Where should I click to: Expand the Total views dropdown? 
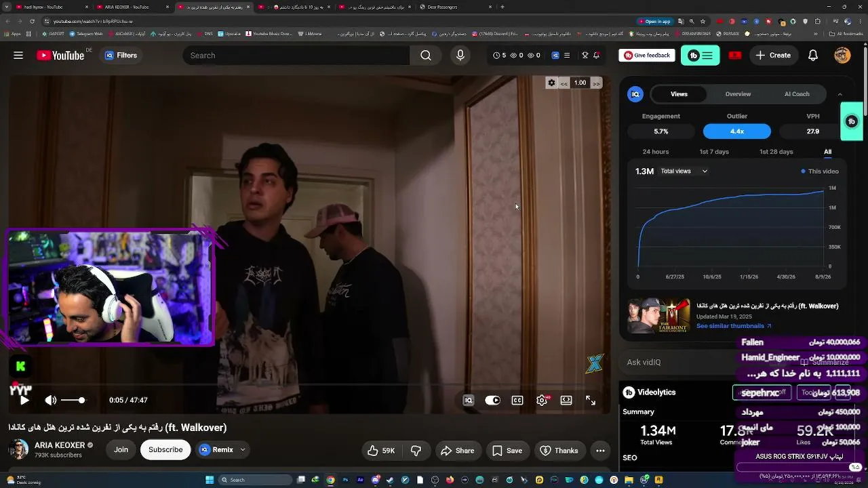[684, 171]
